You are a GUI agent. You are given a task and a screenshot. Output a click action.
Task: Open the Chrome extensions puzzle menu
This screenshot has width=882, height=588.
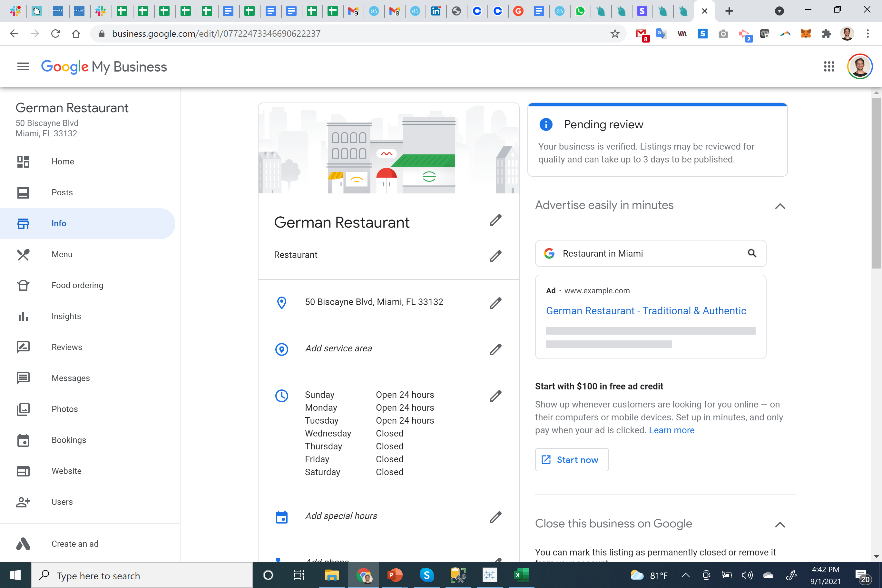[826, 34]
